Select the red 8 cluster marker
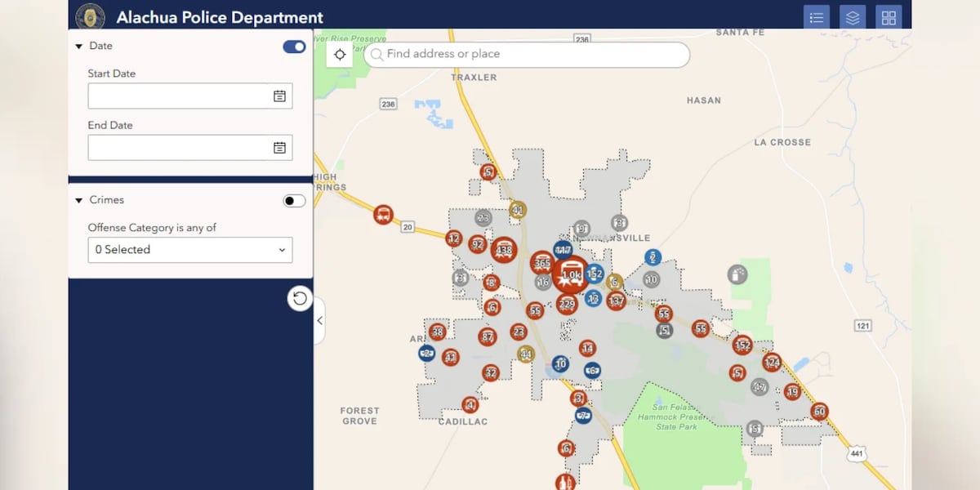Viewport: 980px width, 490px height. pyautogui.click(x=490, y=283)
